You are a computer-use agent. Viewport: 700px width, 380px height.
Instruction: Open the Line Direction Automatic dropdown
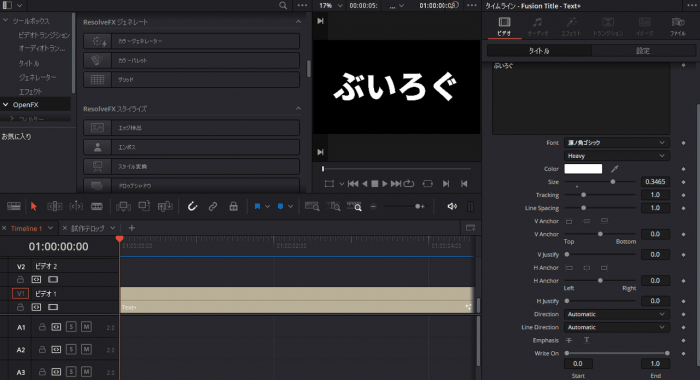pos(616,327)
